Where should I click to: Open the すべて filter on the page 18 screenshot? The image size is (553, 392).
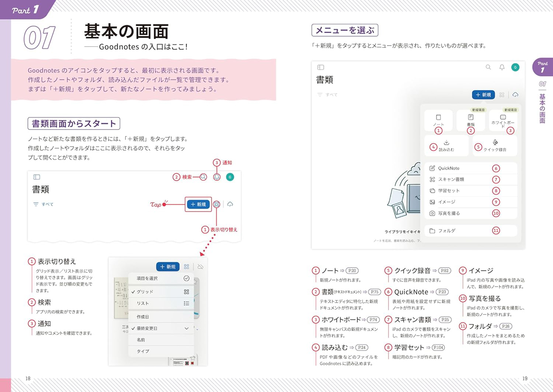[43, 204]
